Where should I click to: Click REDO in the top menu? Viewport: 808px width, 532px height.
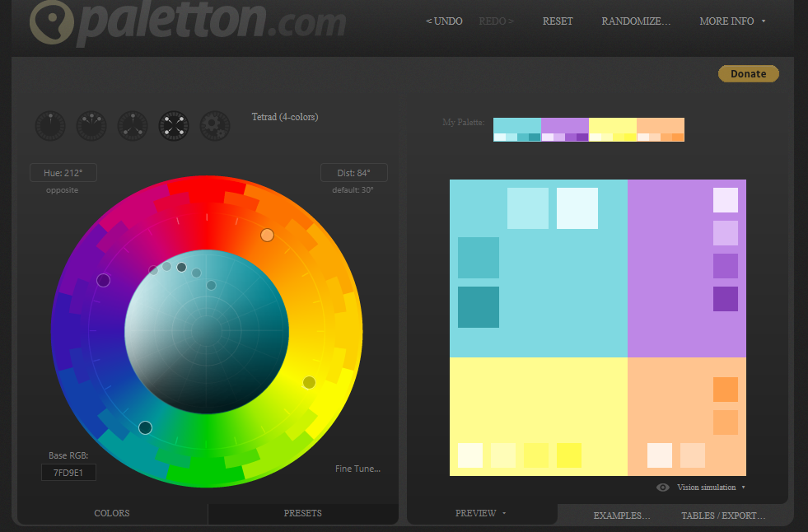[496, 21]
